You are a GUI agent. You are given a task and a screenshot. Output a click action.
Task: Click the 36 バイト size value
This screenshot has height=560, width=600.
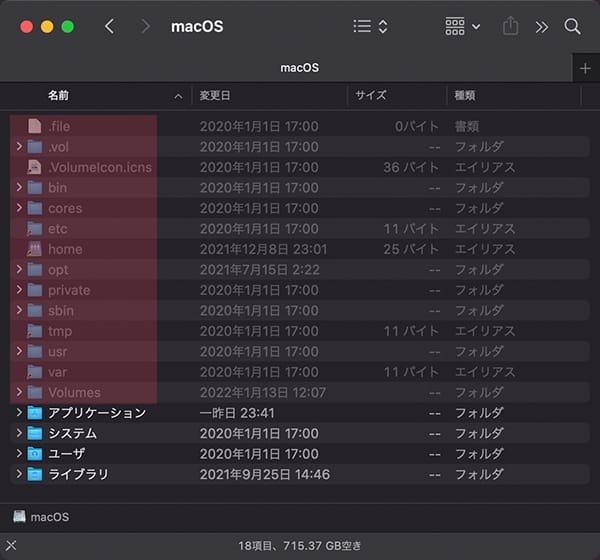[x=411, y=167]
